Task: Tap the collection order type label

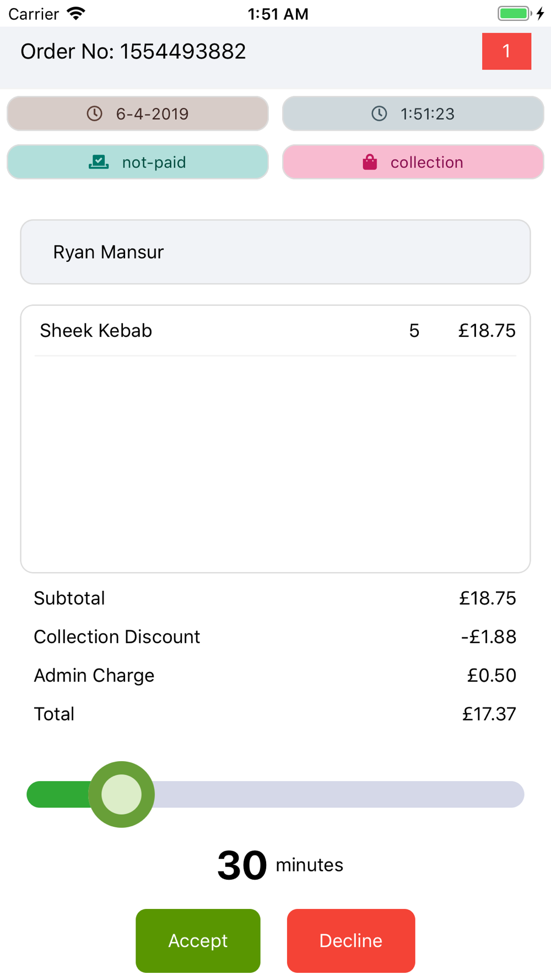Action: (x=426, y=162)
